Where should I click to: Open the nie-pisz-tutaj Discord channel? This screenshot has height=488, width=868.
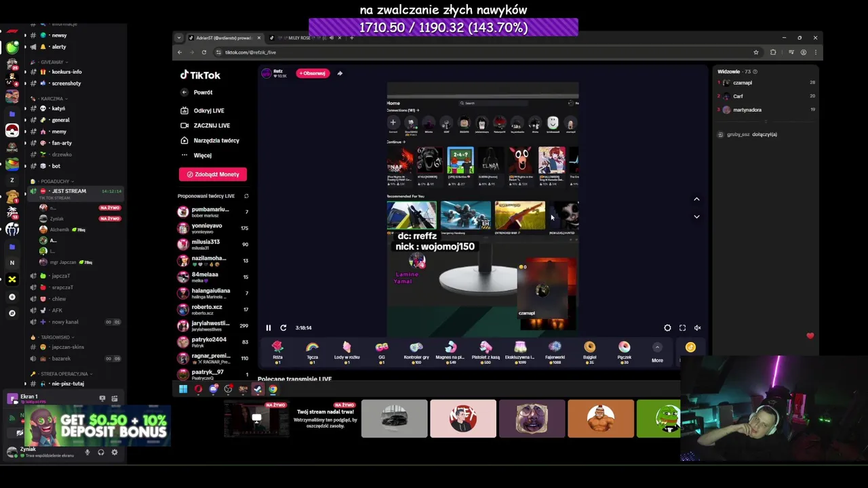click(x=68, y=384)
